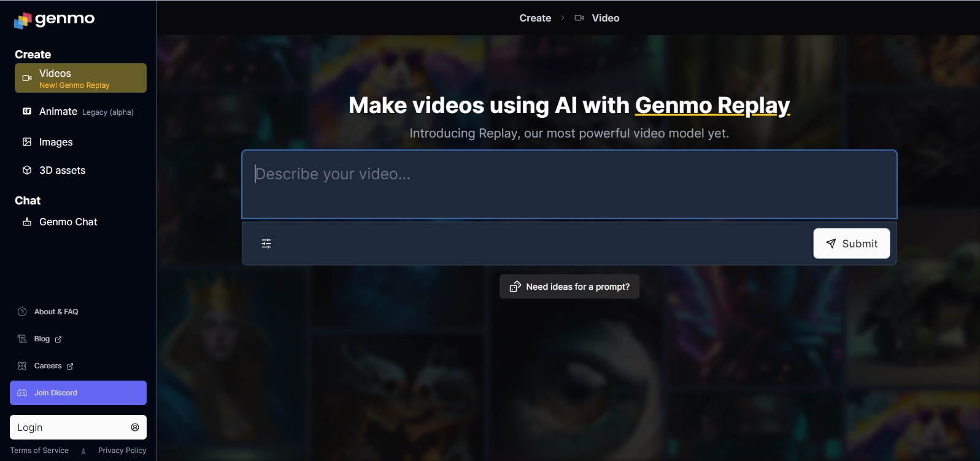This screenshot has width=980, height=461.
Task: Focus the Describe your video text field
Action: [569, 184]
